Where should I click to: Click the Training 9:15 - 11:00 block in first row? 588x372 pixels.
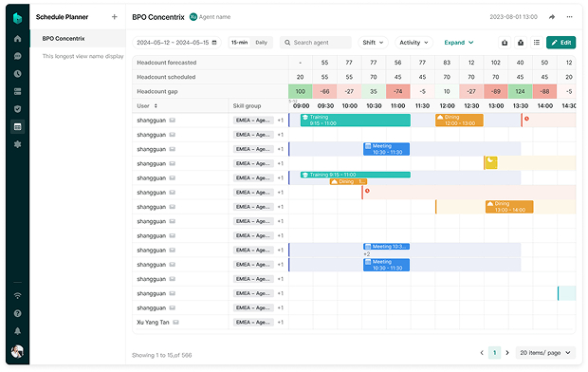coord(355,121)
